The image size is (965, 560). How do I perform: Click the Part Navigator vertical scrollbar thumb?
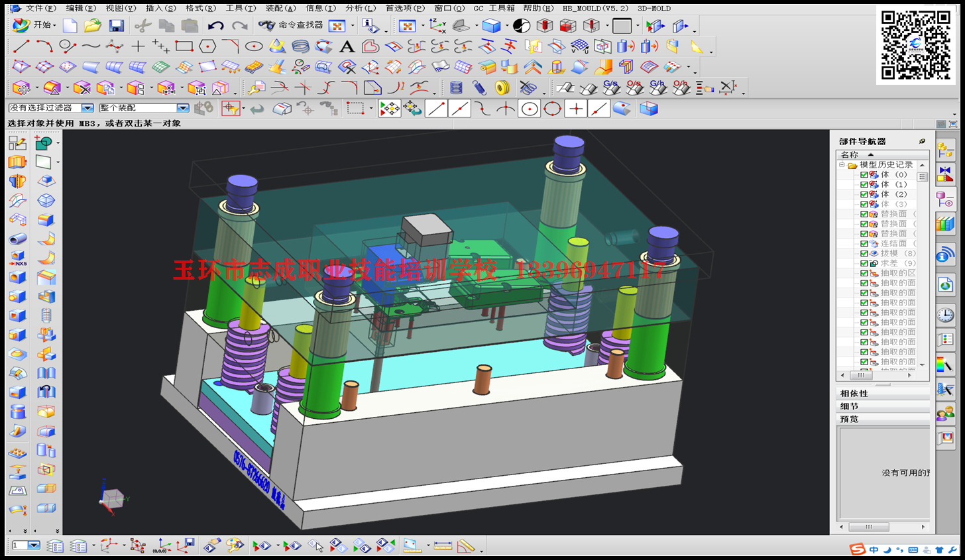(x=922, y=178)
